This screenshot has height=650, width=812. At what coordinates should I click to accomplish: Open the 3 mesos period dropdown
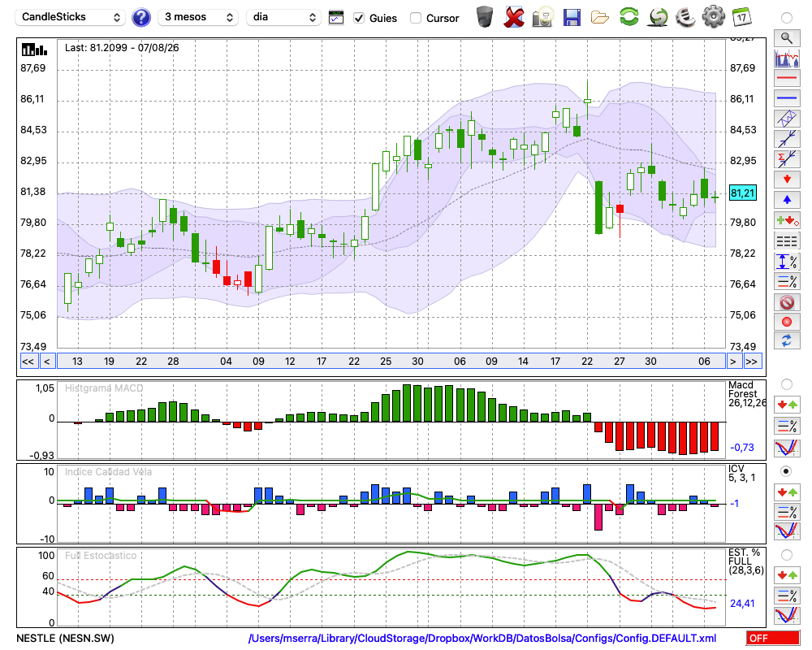pos(198,17)
